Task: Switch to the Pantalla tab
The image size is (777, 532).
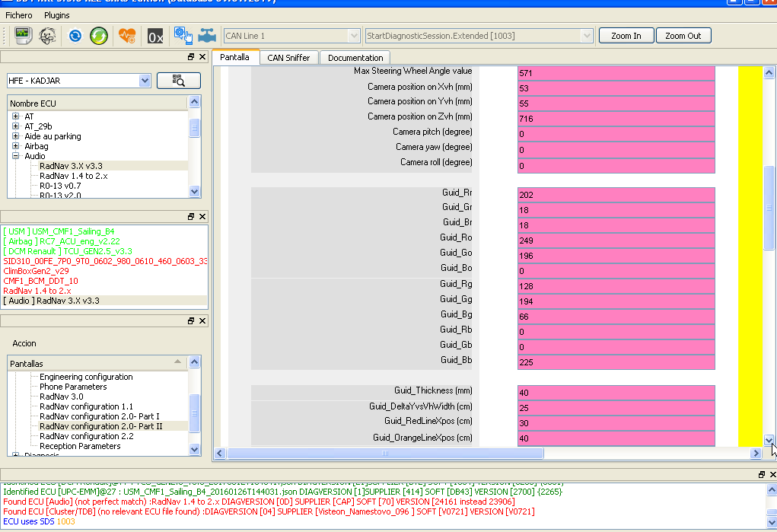Action: coord(235,57)
